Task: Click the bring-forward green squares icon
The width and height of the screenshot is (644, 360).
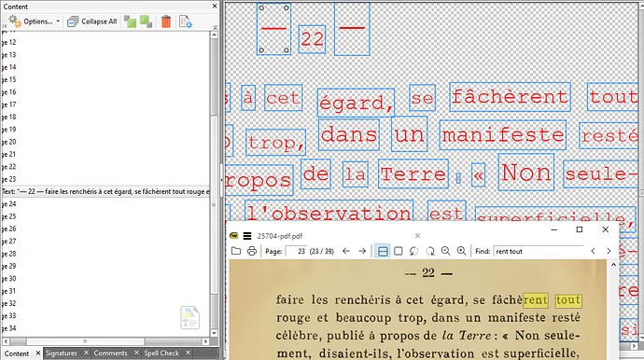Action: click(130, 21)
